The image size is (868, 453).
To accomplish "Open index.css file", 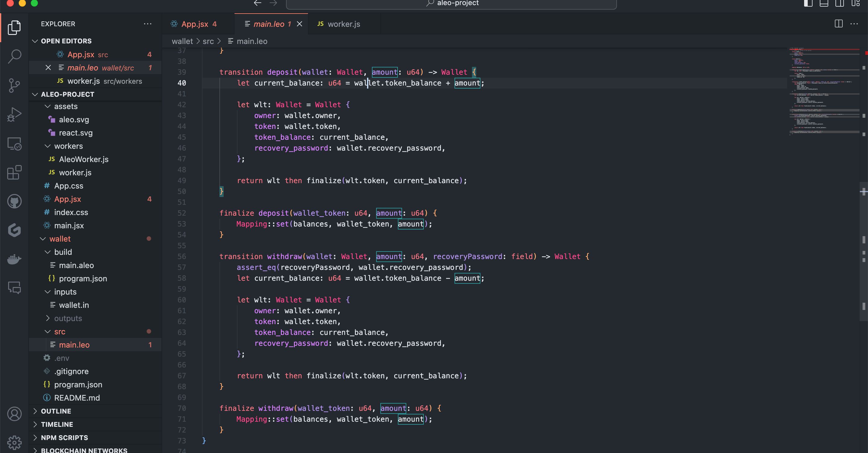I will click(x=95, y=212).
